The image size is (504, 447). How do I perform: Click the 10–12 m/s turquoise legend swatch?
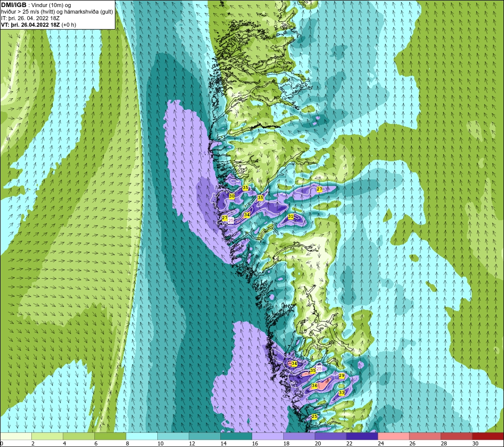click(x=173, y=436)
